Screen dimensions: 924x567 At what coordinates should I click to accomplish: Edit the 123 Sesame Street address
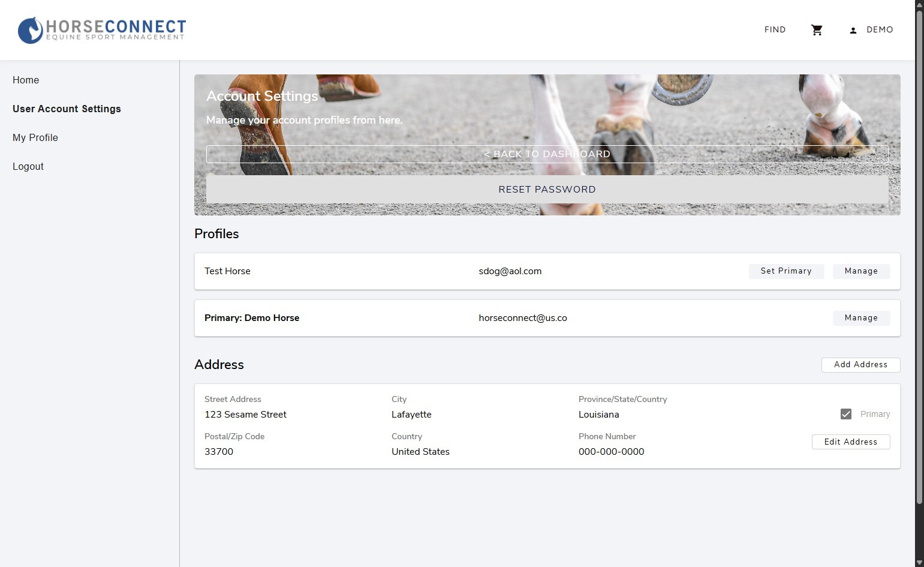pyautogui.click(x=850, y=442)
